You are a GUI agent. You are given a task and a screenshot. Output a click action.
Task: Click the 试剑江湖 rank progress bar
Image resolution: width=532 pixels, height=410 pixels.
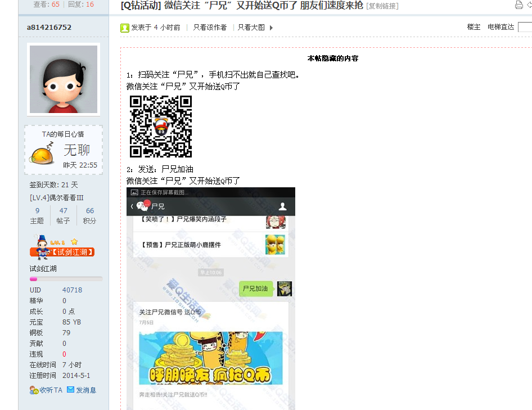(66, 279)
